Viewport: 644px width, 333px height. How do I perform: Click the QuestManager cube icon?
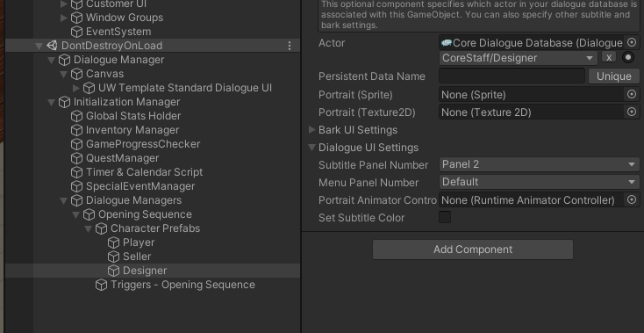tap(76, 158)
